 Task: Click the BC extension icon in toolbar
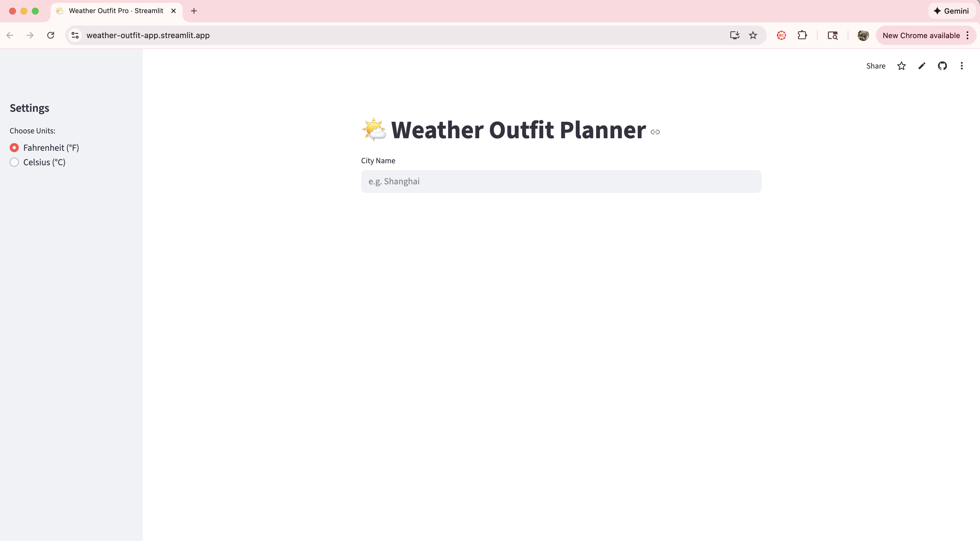(781, 35)
